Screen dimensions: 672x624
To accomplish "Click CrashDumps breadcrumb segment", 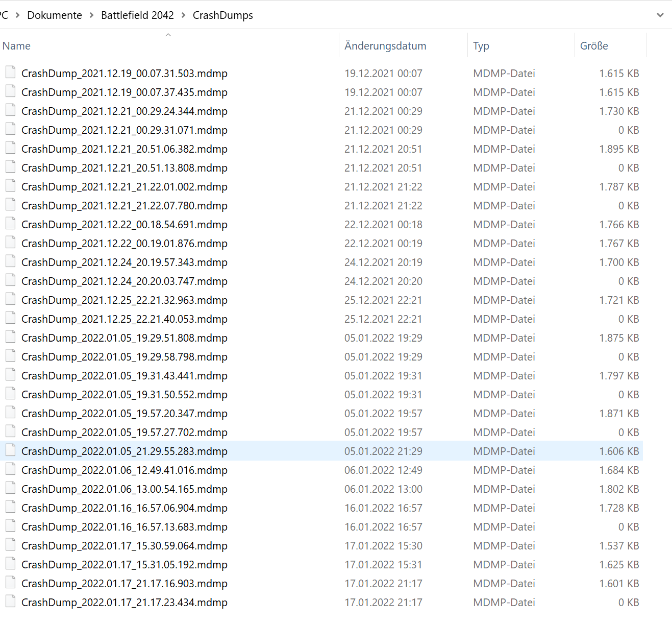I will tap(223, 15).
